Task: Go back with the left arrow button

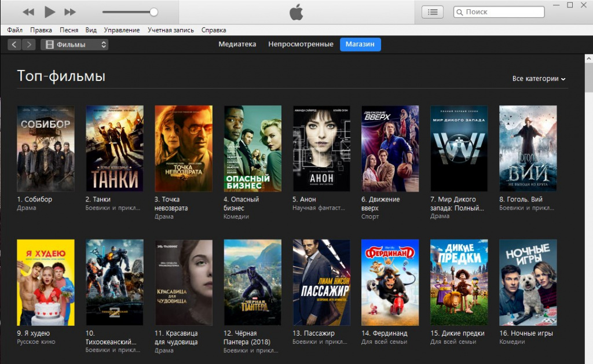Action: coord(14,45)
